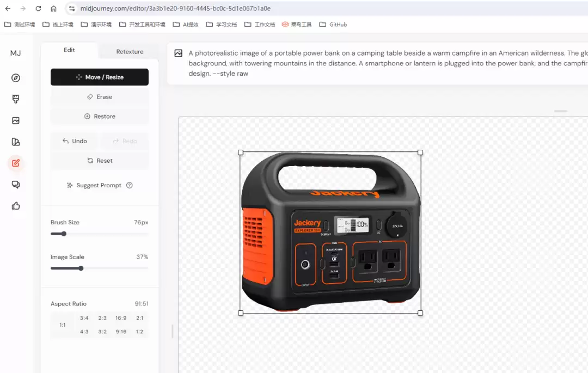Click the Restore button
Screen dimensions: 588x373
pyautogui.click(x=100, y=116)
